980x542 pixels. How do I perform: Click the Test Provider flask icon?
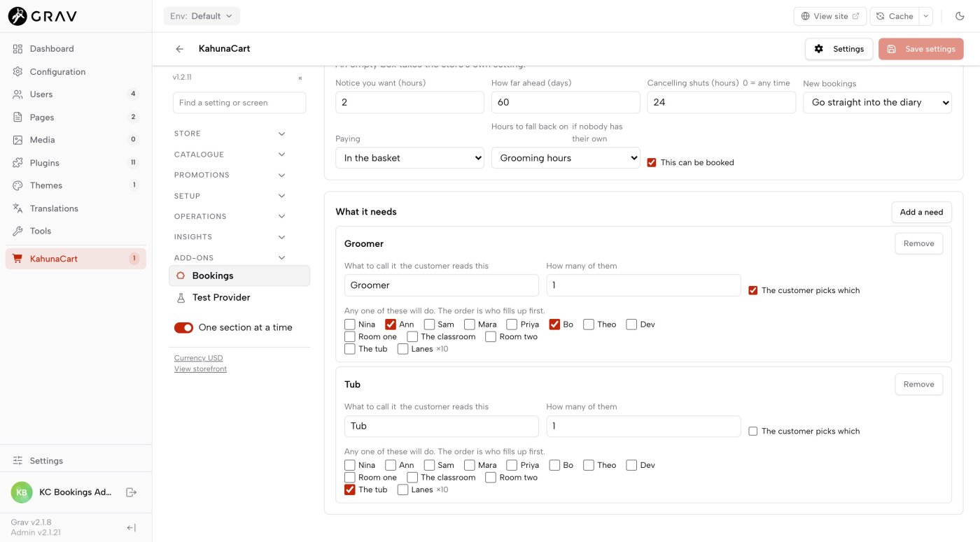coord(181,297)
